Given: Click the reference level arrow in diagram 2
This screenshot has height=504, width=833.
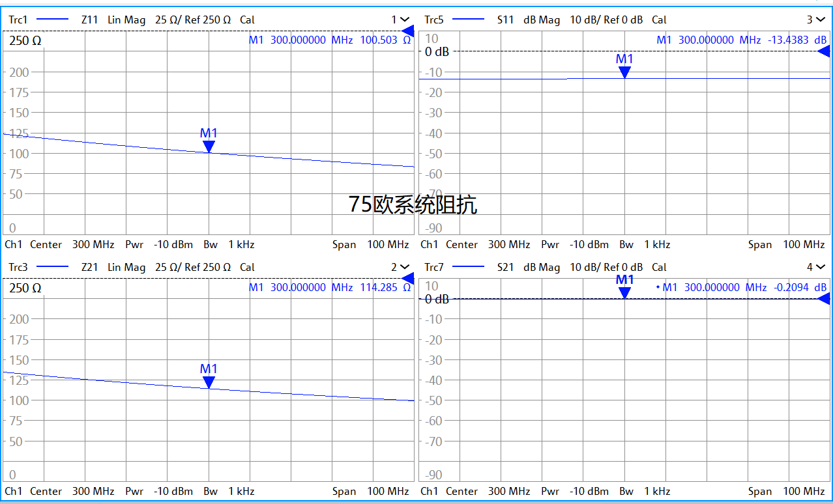Looking at the screenshot, I should point(408,278).
